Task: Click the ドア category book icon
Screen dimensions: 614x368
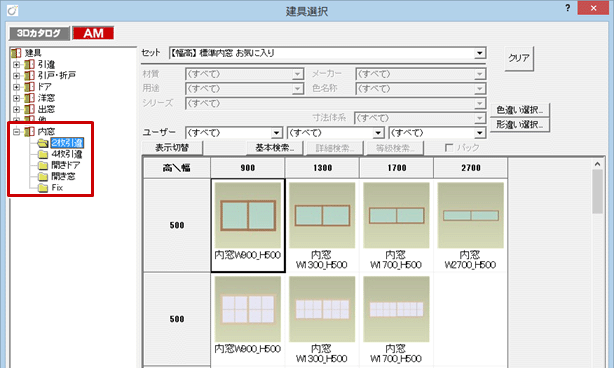Action: (29, 87)
